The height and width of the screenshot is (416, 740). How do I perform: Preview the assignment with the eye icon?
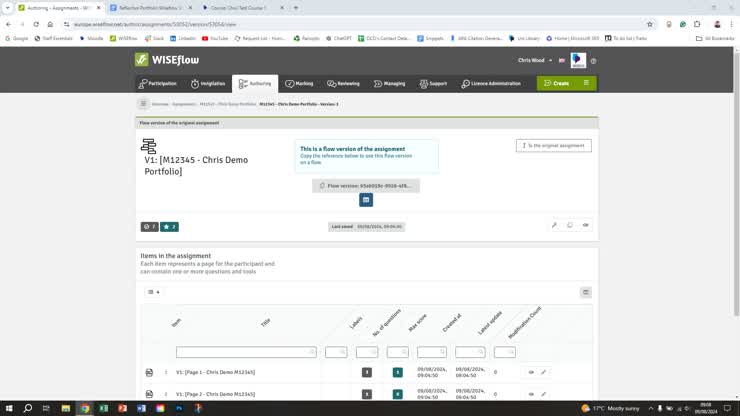pyautogui.click(x=585, y=225)
